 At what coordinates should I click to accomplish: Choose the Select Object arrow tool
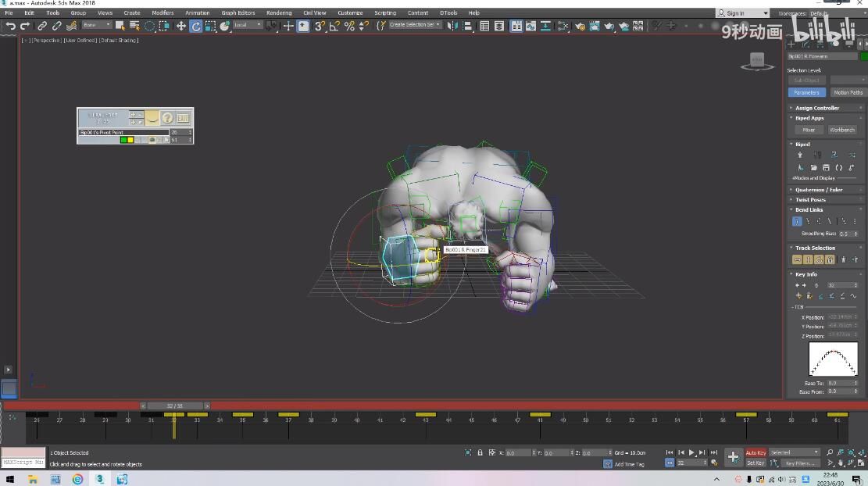(x=120, y=26)
